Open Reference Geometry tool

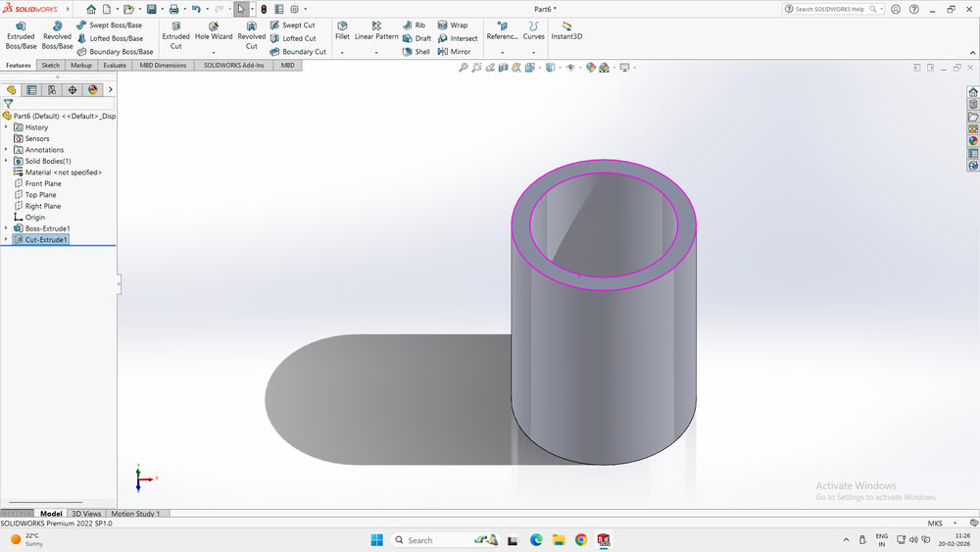[x=502, y=31]
